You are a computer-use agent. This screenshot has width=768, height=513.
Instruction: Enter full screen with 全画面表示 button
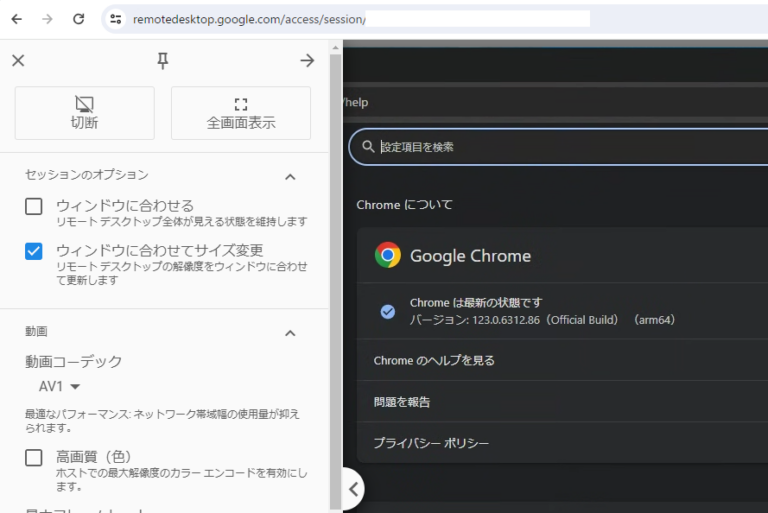240,113
